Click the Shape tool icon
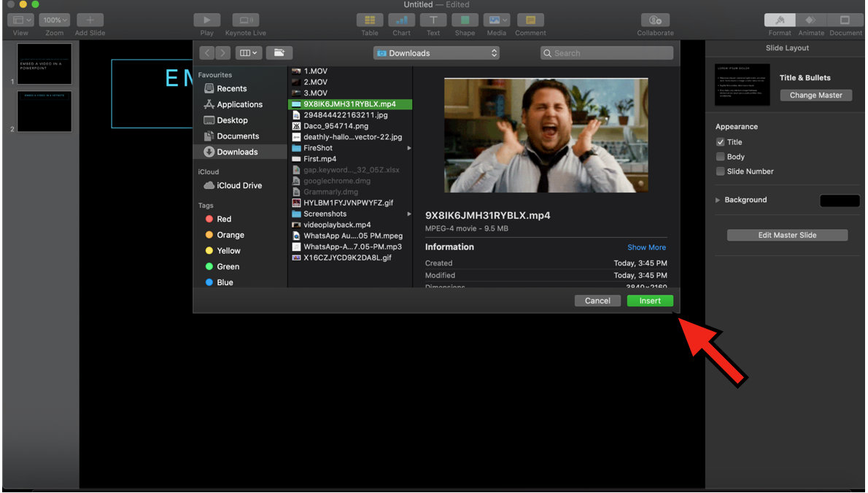The width and height of the screenshot is (868, 493). (x=465, y=20)
